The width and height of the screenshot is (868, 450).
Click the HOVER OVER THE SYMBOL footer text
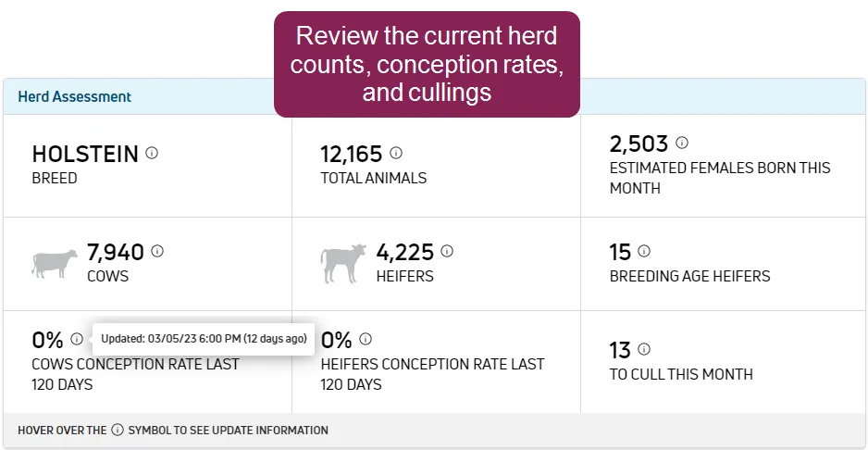173,430
